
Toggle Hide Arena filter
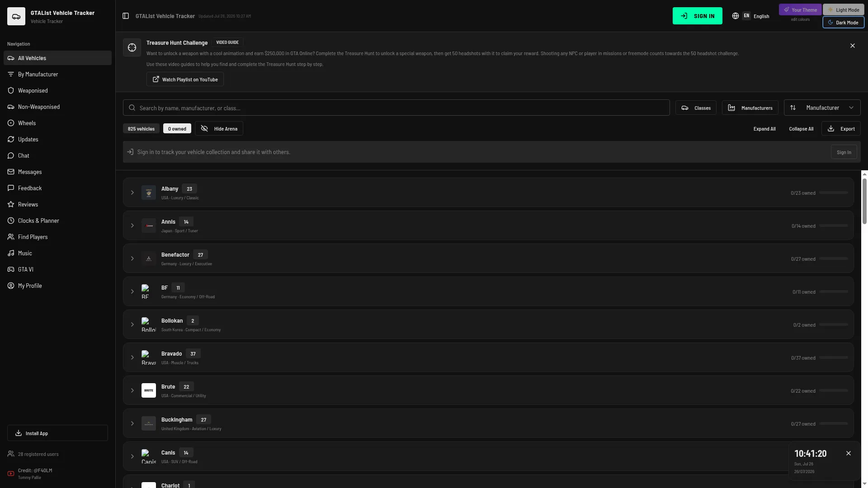point(219,128)
